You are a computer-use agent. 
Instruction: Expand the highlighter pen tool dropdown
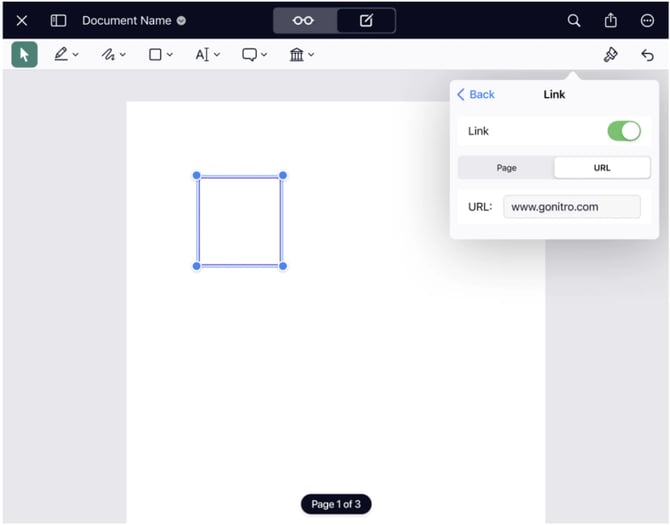66,55
